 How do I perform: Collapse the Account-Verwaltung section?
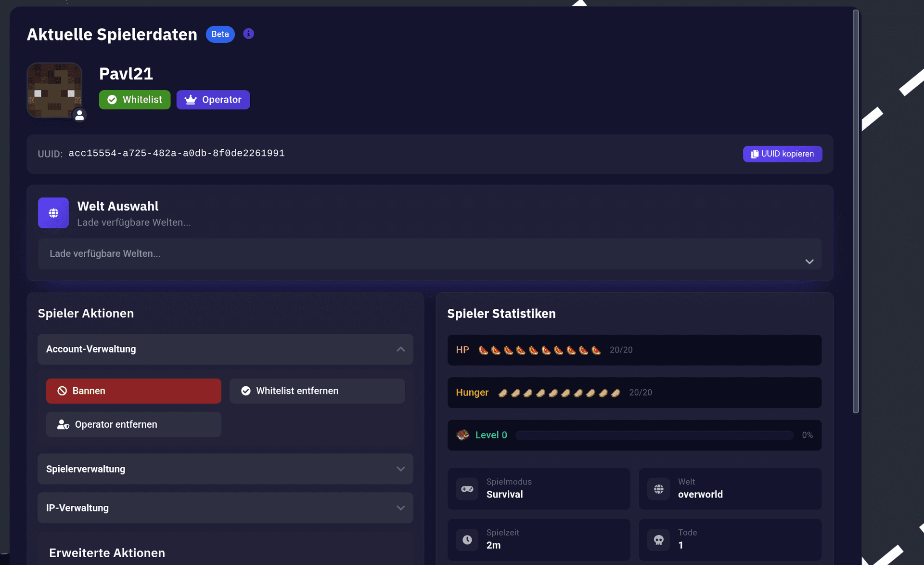coord(225,349)
